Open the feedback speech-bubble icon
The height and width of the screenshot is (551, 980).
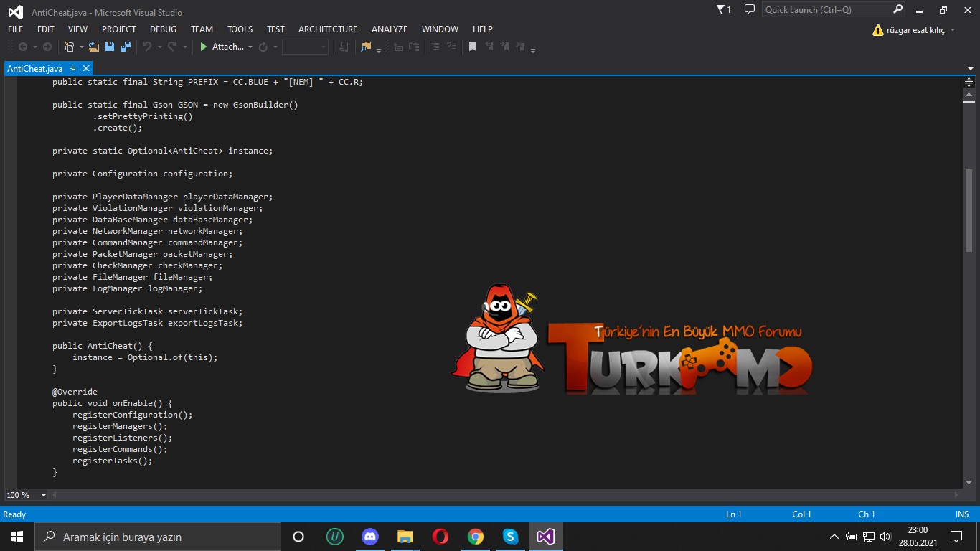pos(750,10)
